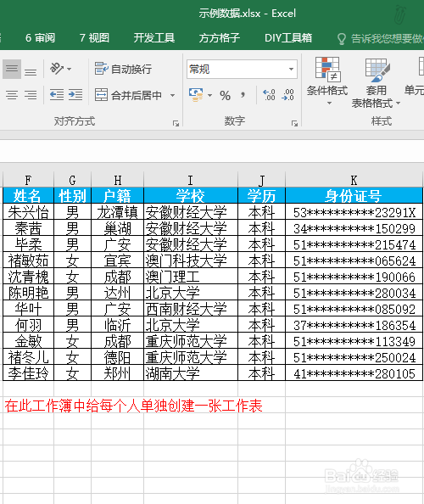Click the 身份证号 header cell
Viewport: 424px width, 504px height.
354,195
